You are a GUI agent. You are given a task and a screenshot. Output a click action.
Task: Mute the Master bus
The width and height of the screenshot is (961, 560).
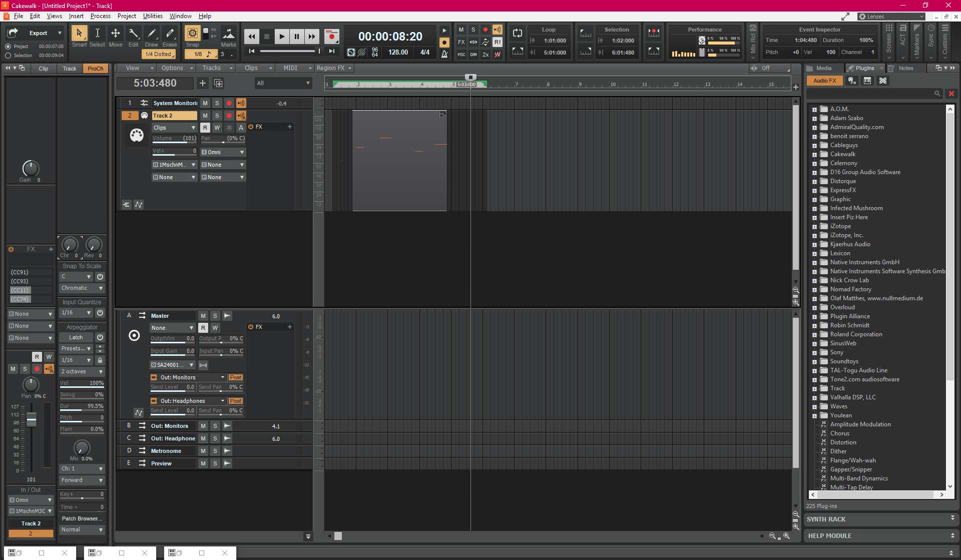coord(203,316)
